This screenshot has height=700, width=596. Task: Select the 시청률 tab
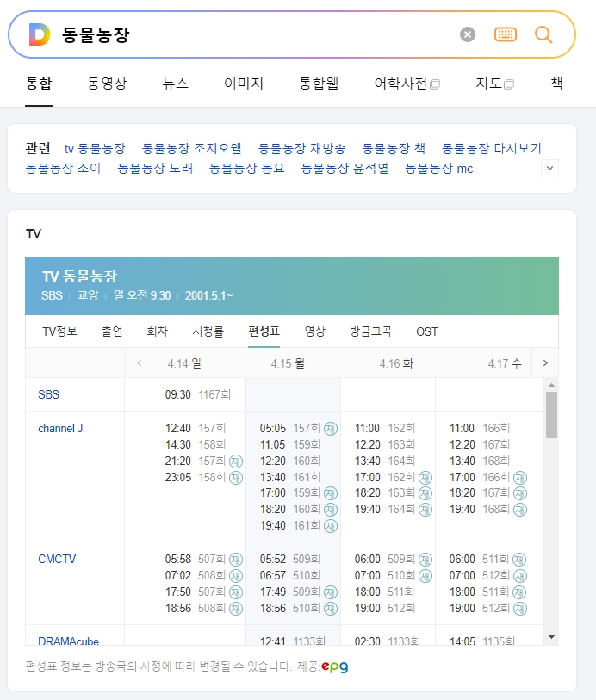[208, 331]
